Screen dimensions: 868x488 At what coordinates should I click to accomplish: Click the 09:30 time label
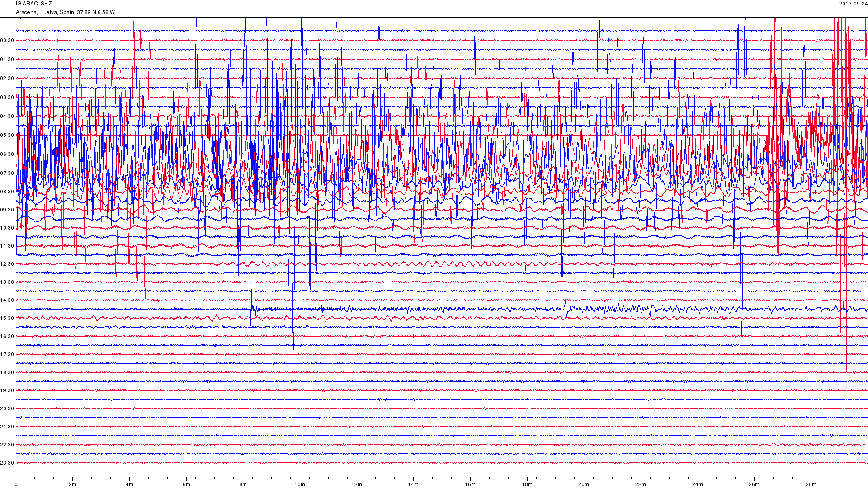7,210
